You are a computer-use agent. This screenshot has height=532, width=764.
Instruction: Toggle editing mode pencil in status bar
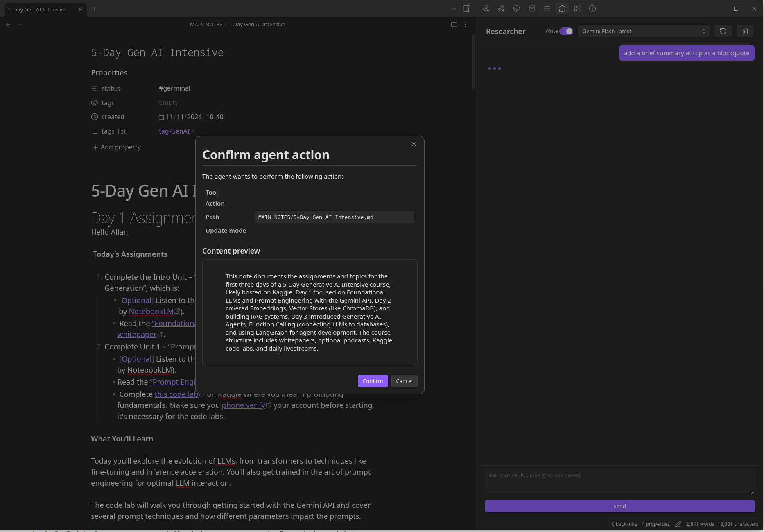tap(678, 524)
